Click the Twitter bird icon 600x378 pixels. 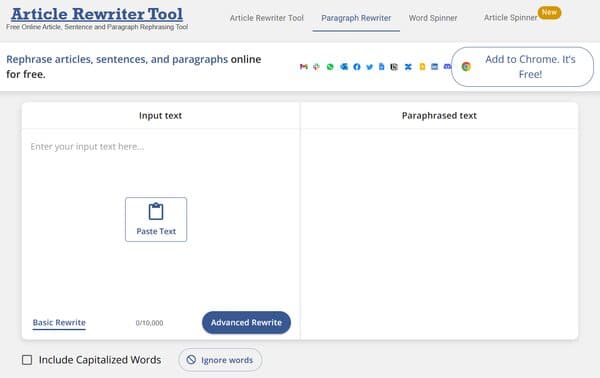coord(369,67)
